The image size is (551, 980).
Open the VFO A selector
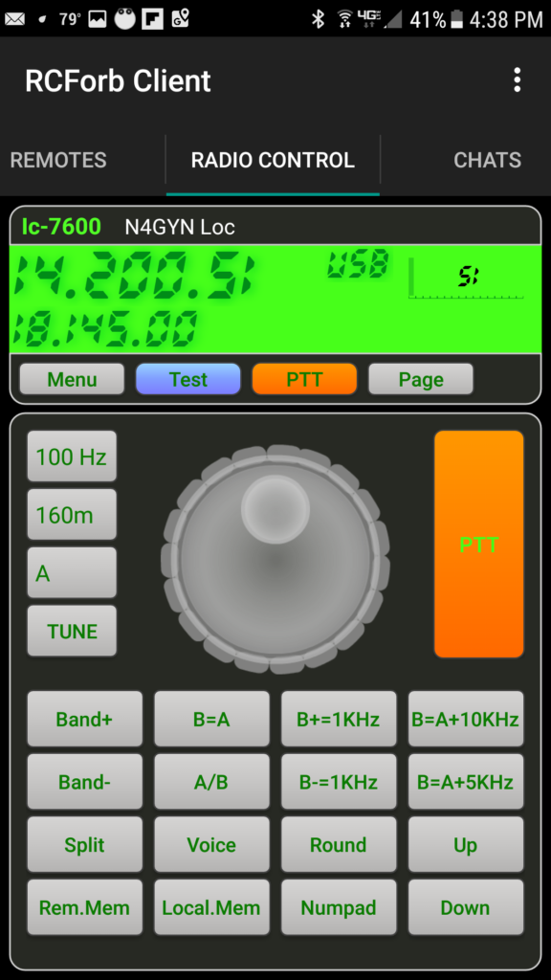72,572
